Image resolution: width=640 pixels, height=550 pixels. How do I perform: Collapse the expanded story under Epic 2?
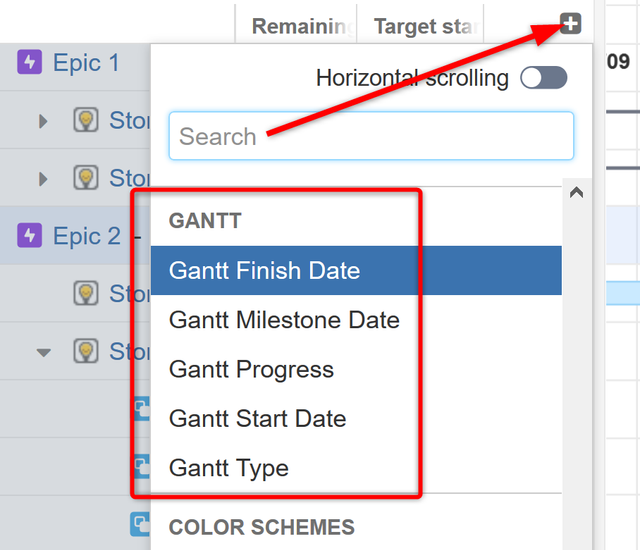(x=43, y=352)
